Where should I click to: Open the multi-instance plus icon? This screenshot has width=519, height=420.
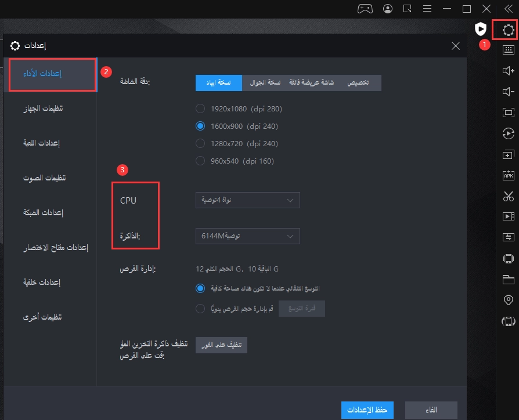(508, 154)
